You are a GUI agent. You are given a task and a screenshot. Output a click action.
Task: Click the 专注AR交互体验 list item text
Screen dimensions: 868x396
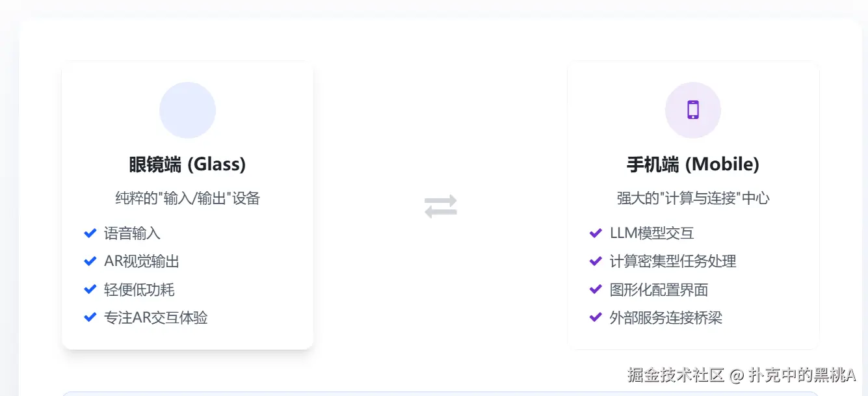155,318
